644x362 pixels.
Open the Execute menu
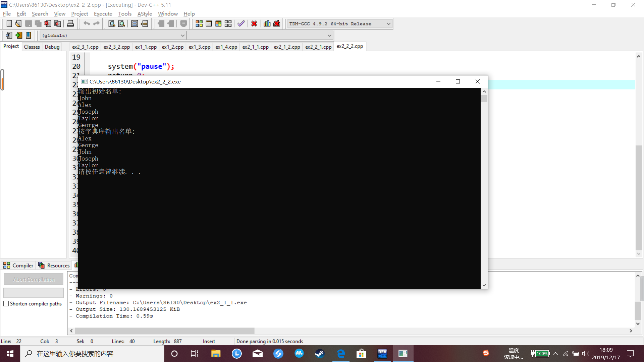[103, 14]
